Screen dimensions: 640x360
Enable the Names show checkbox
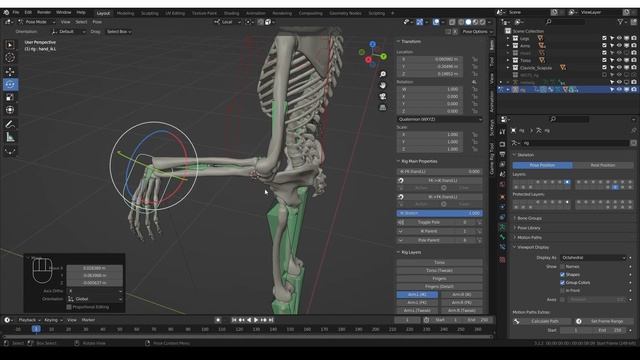(x=562, y=267)
